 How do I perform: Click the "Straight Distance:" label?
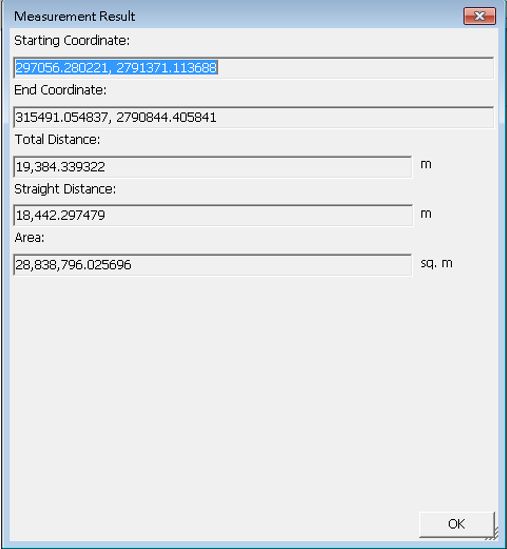(65, 189)
